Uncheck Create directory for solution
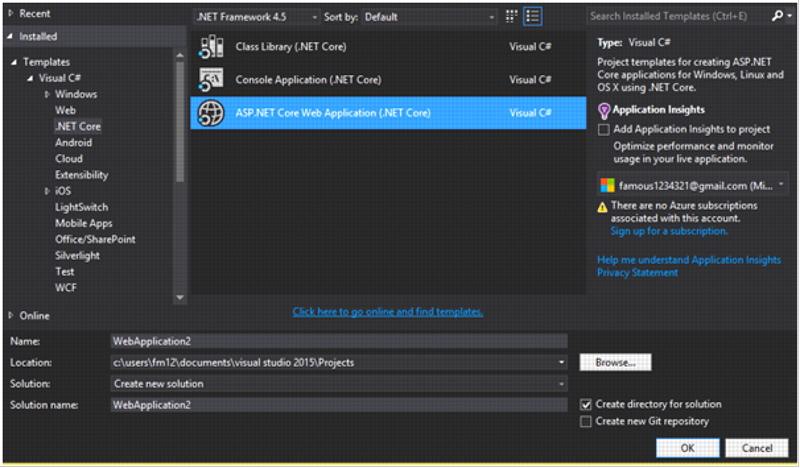The image size is (800, 468). pyautogui.click(x=586, y=405)
